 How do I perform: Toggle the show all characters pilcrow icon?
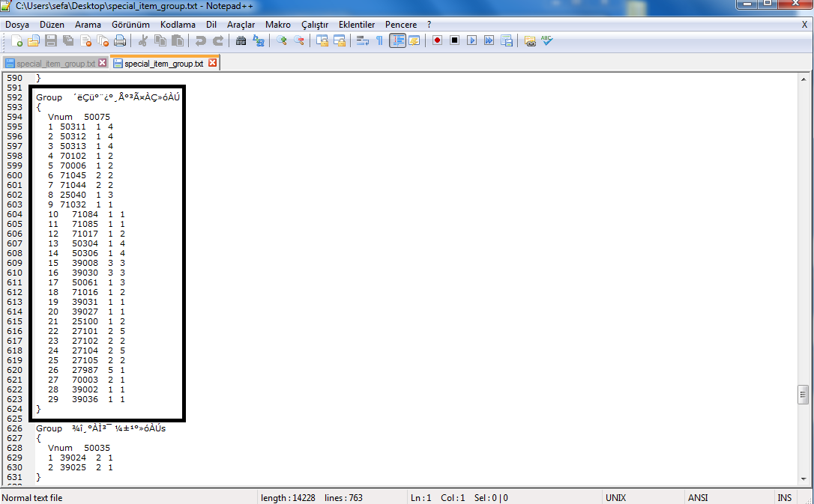pyautogui.click(x=379, y=40)
